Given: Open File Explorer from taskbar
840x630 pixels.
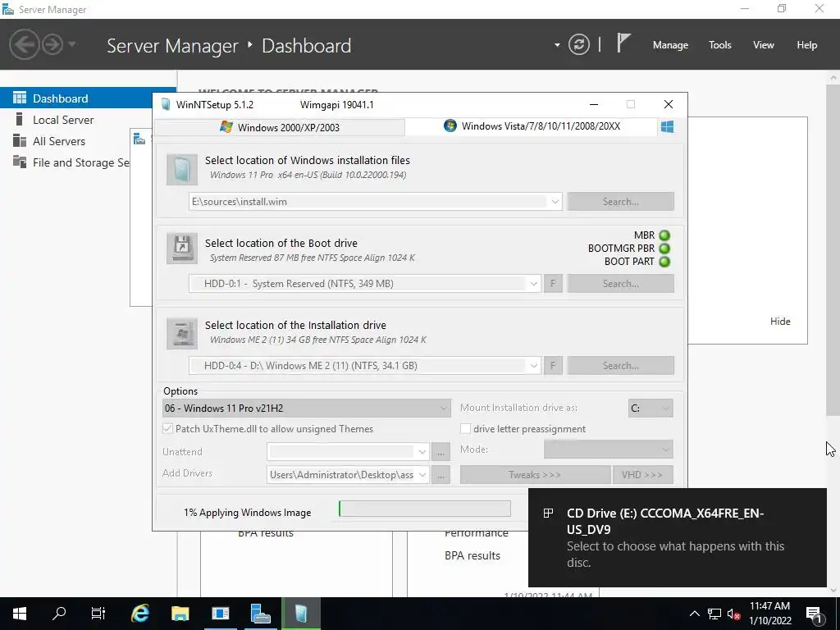Looking at the screenshot, I should 180,614.
